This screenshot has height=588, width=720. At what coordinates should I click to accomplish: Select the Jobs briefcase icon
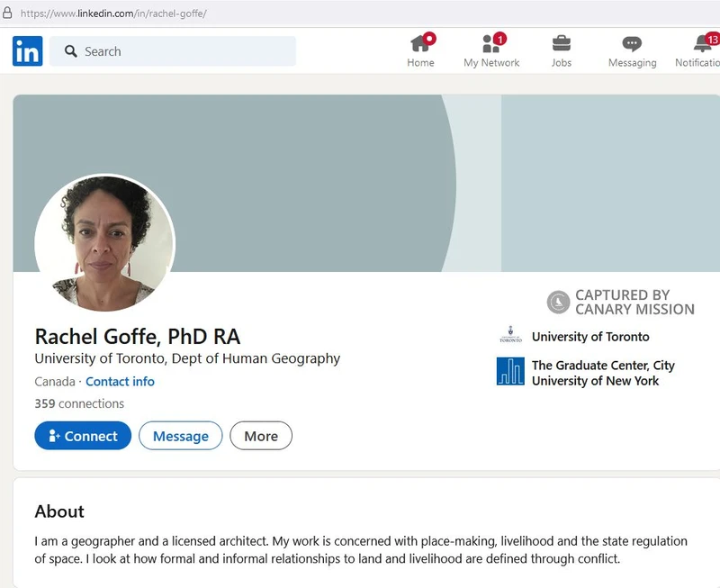[x=562, y=43]
